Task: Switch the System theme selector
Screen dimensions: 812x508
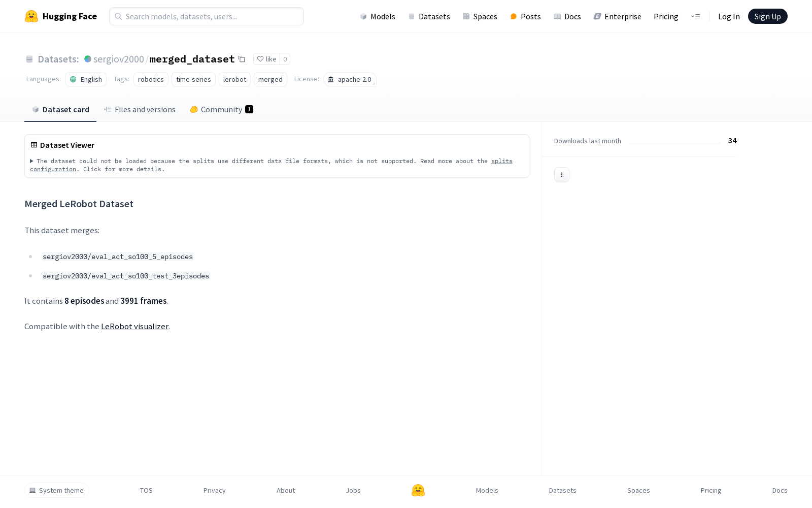Action: tap(57, 490)
